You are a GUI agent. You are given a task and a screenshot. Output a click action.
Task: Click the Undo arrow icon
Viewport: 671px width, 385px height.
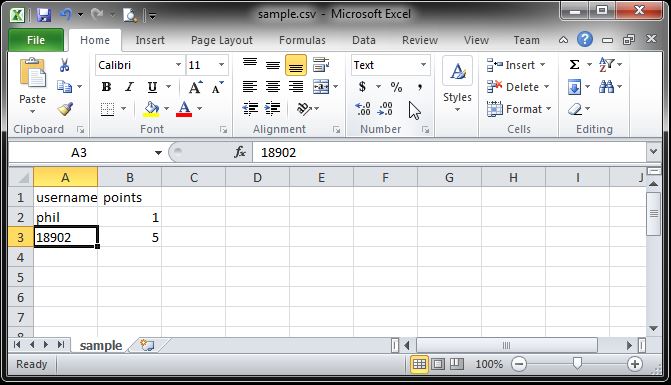pos(66,15)
